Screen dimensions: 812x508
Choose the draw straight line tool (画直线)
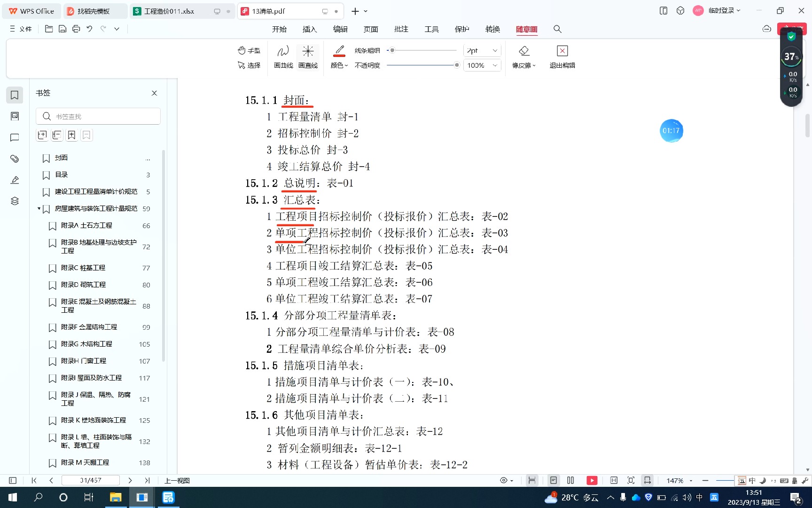pos(308,57)
